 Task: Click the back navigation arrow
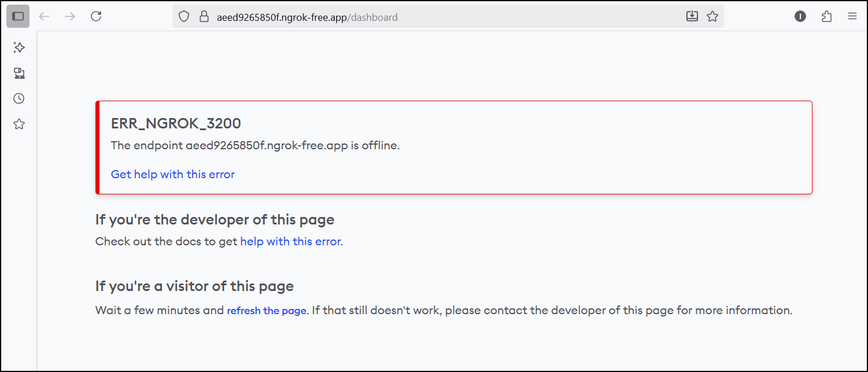[x=44, y=16]
